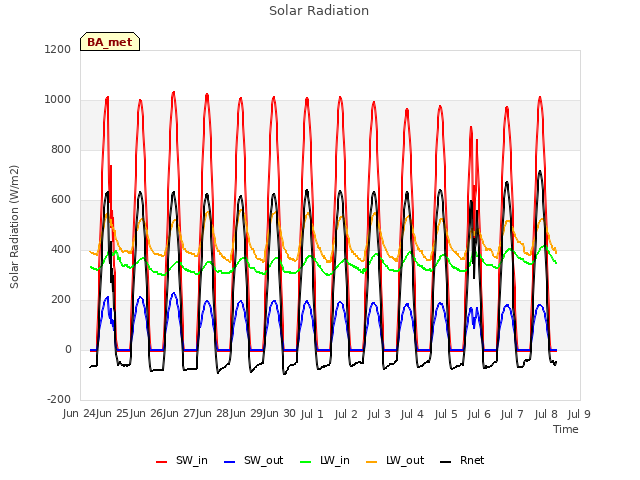Screen dimensions: 640x480
Task: Click the Jul 8 Rnet peak
Action: point(540,171)
